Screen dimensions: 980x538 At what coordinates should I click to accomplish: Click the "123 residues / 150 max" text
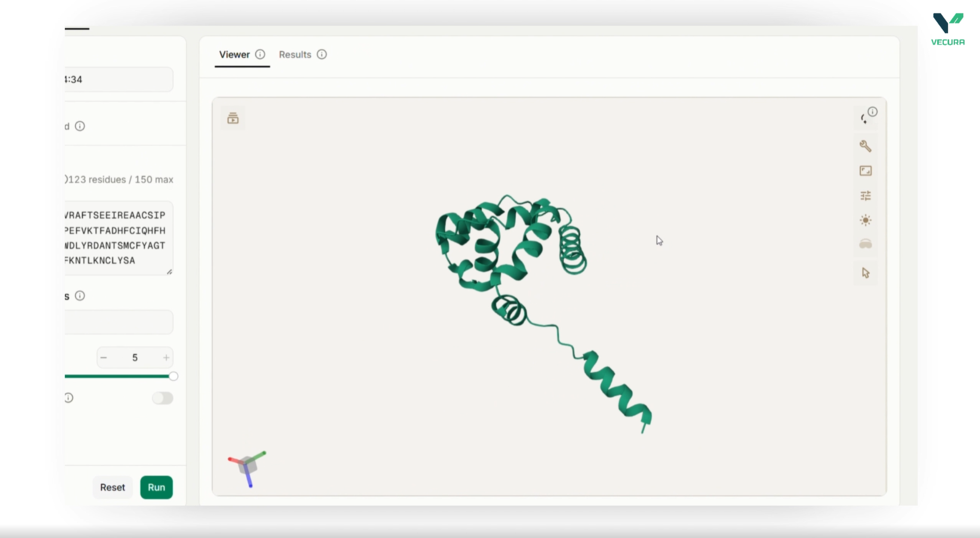[x=121, y=180]
